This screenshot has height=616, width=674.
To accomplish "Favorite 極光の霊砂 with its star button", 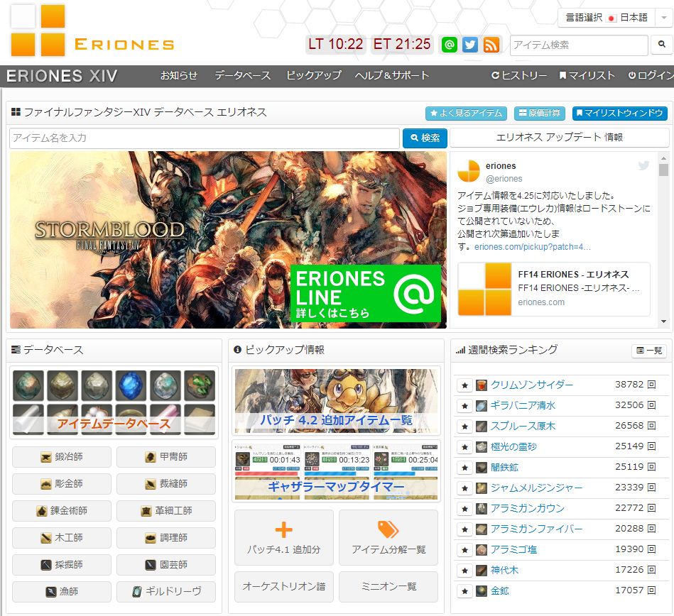I will click(464, 447).
